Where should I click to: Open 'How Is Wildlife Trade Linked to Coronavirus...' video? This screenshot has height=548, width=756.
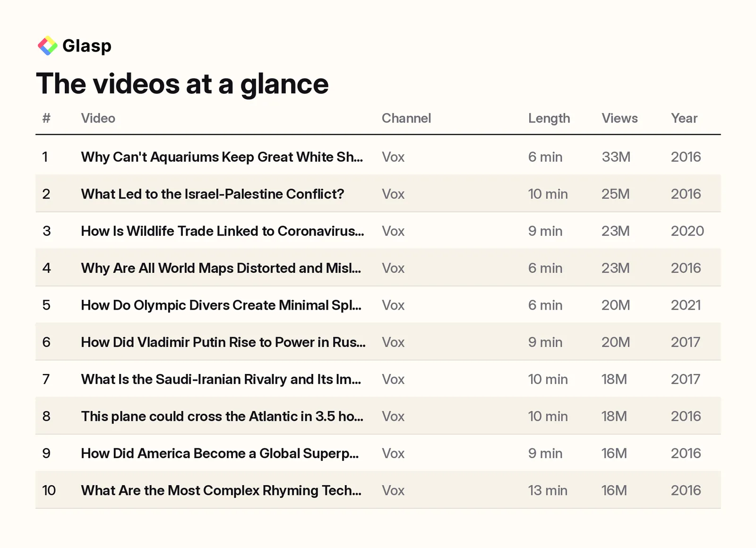(x=223, y=231)
